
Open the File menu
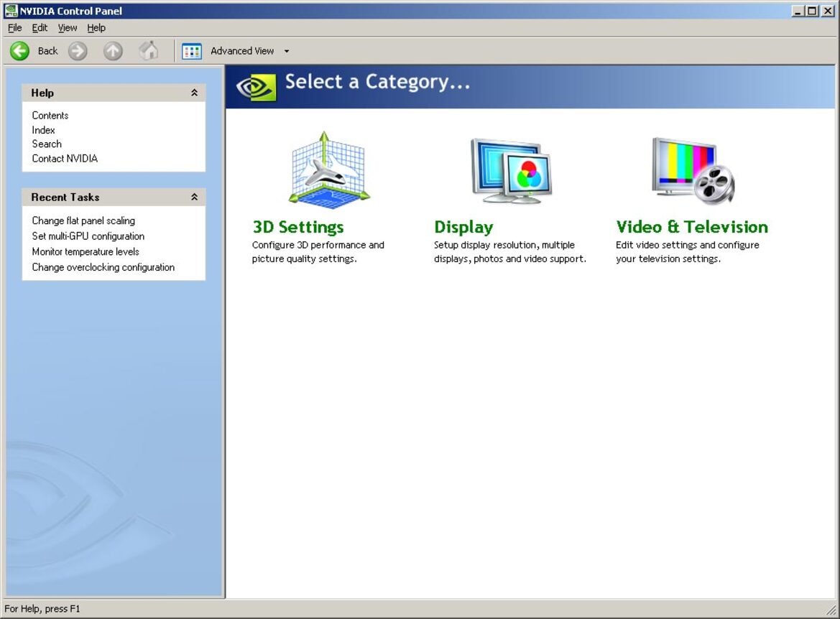tap(15, 28)
